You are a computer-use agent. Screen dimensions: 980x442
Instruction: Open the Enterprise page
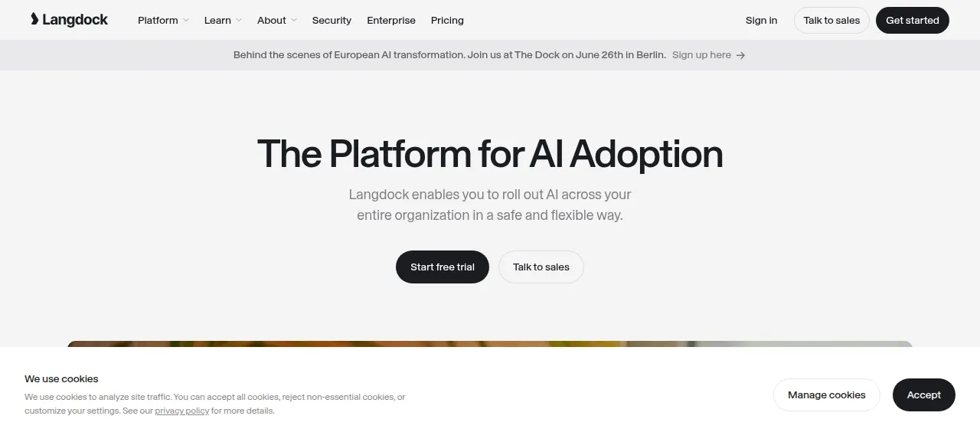click(391, 21)
